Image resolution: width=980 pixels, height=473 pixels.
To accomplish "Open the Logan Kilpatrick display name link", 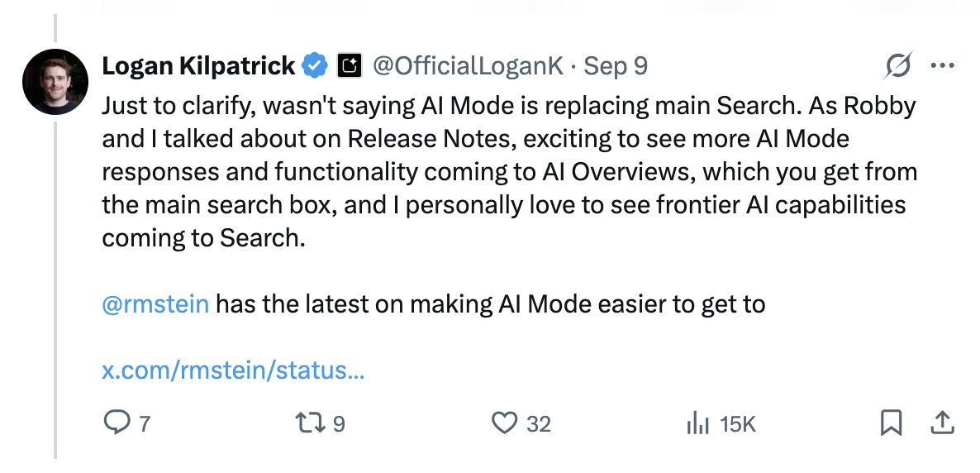I will click(198, 66).
